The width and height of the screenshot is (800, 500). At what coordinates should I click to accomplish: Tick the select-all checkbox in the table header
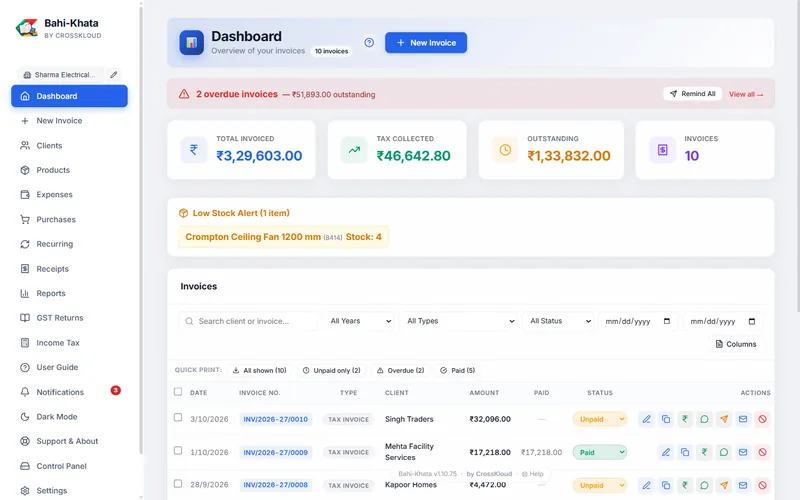(178, 392)
